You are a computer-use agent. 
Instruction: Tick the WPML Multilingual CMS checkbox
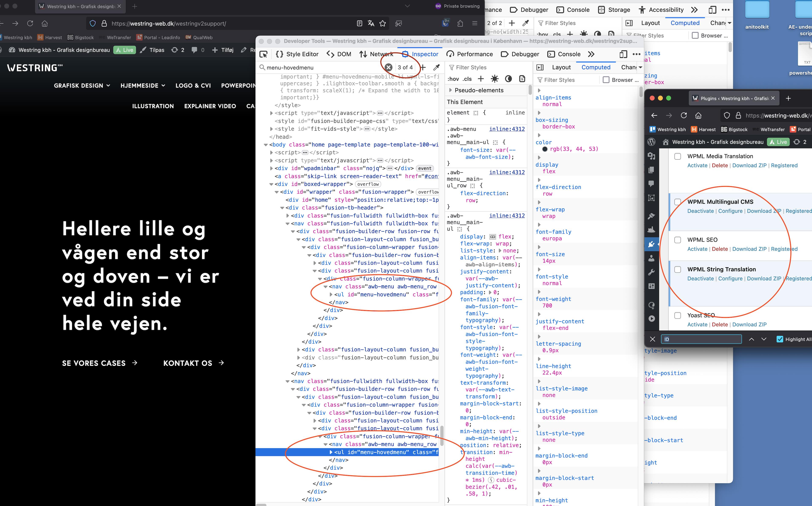coord(678,202)
